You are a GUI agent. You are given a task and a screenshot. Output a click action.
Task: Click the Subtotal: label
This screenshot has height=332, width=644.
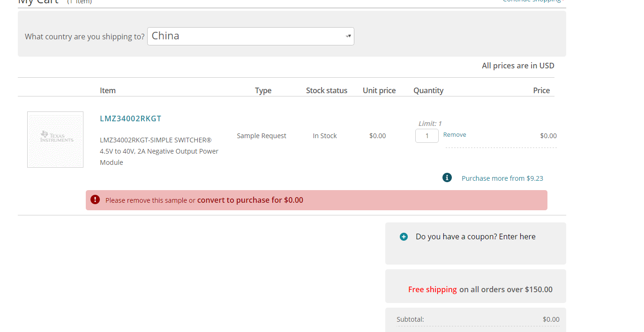(x=410, y=319)
